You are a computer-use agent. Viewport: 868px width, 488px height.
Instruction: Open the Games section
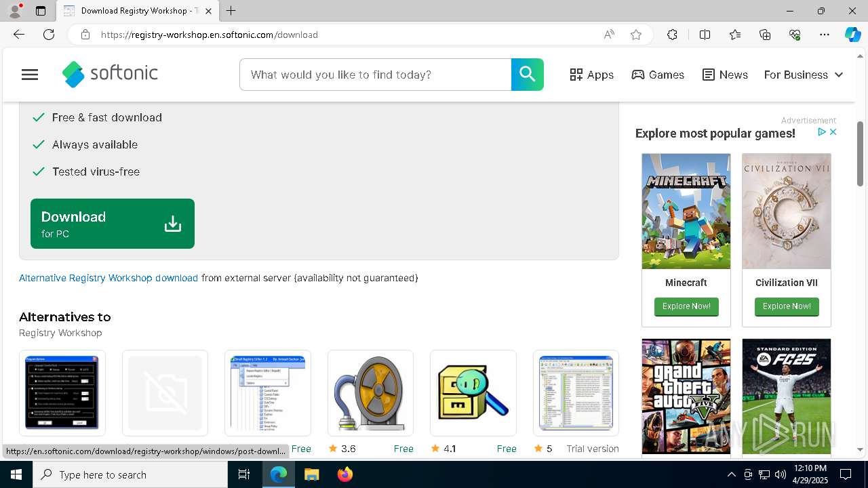(x=658, y=75)
